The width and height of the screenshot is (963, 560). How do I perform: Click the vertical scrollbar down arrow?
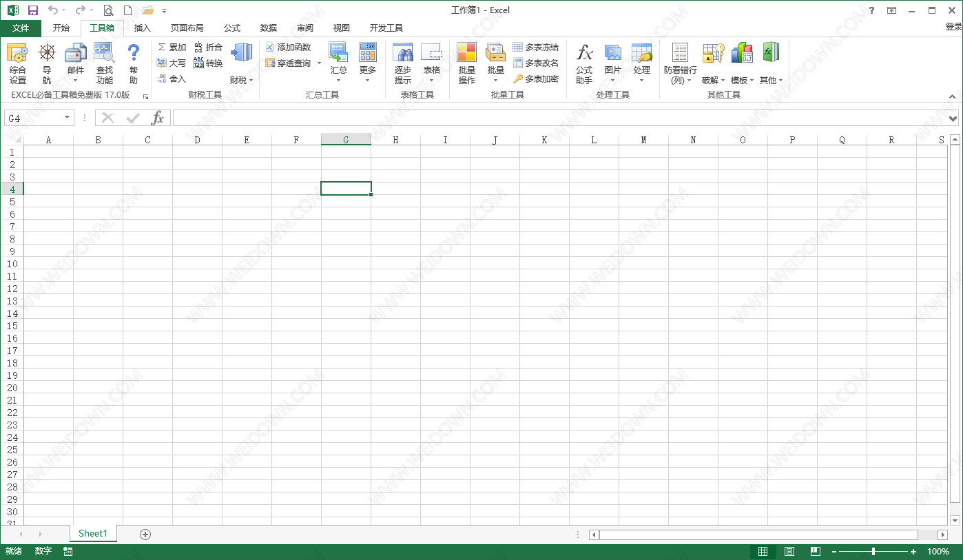(955, 520)
